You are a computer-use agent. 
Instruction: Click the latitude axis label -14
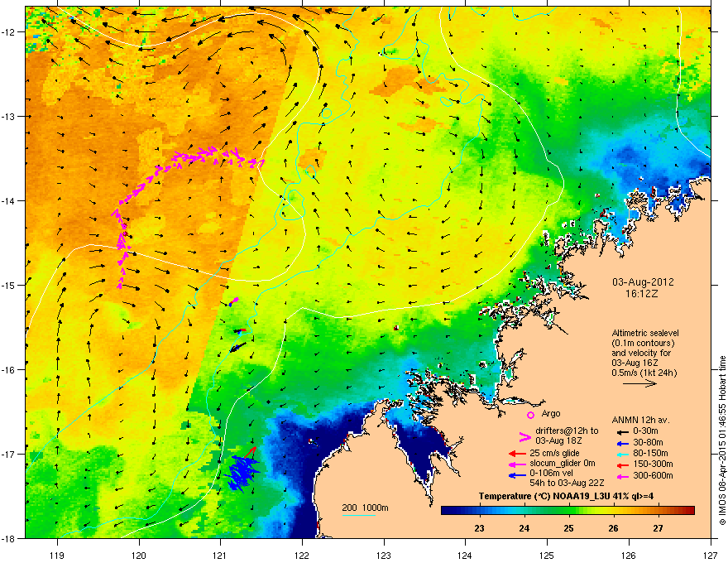[x=9, y=201]
